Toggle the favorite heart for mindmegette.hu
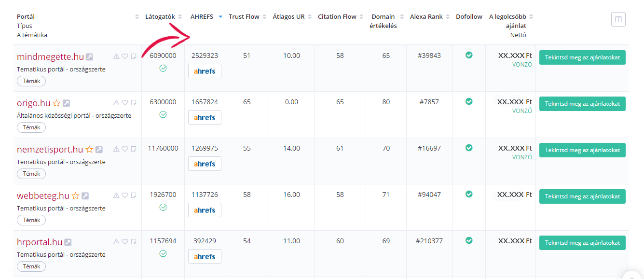 124,56
